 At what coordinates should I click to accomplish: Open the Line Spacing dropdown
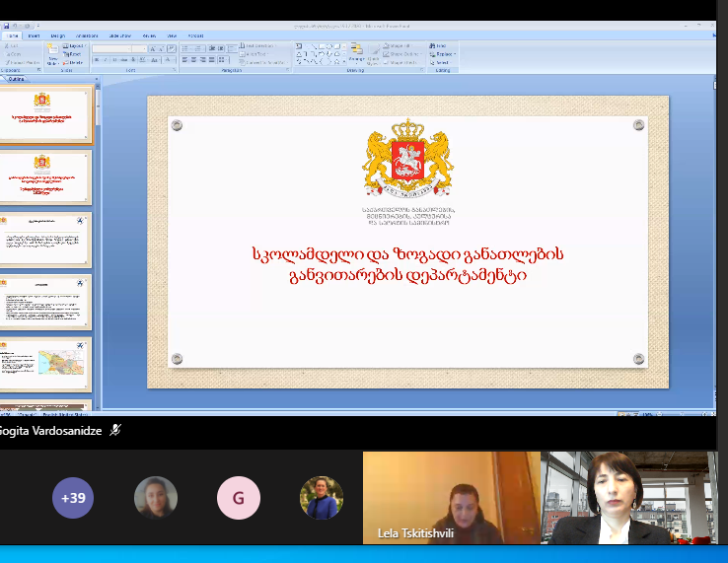tap(232, 48)
